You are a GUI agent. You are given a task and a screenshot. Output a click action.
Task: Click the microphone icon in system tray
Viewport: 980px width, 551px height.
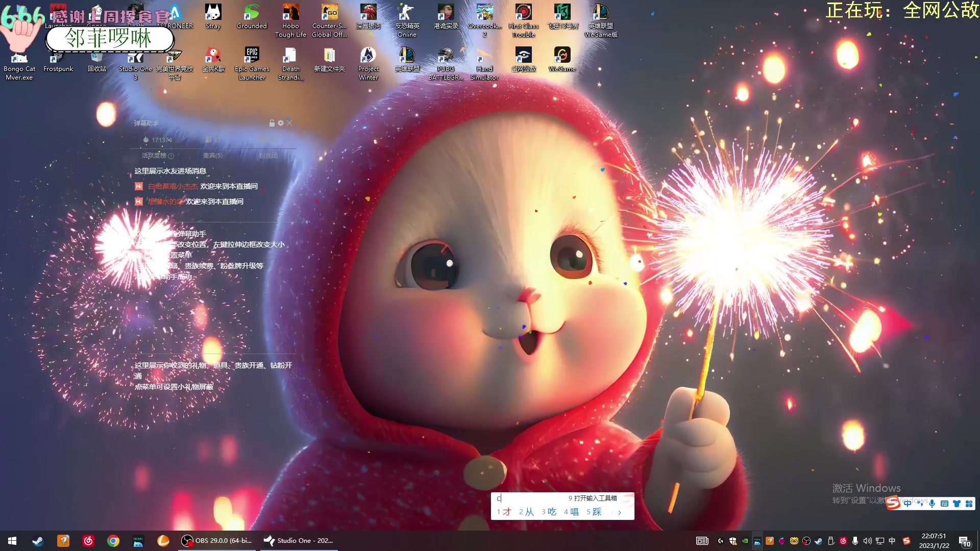[x=855, y=541]
